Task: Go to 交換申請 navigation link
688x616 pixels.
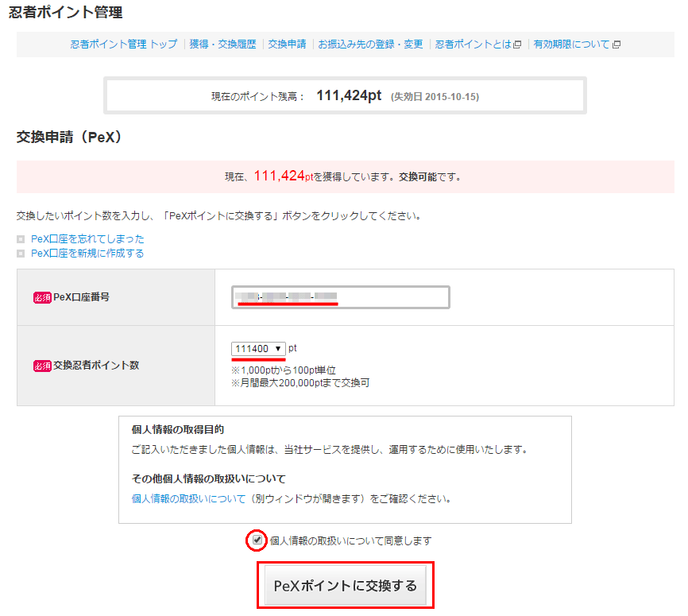Action: (287, 45)
